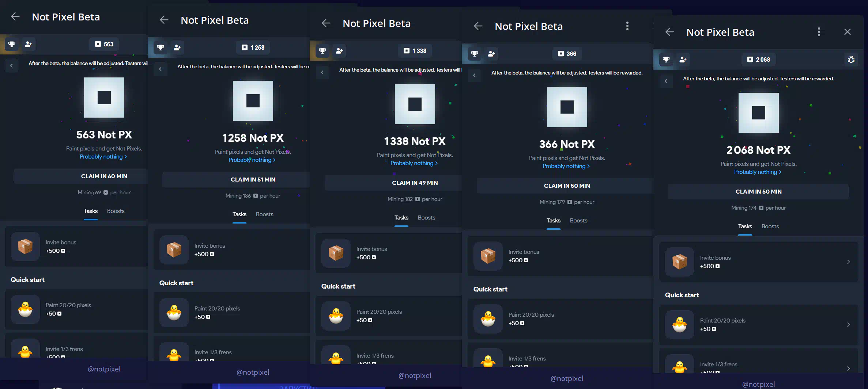Image resolution: width=868 pixels, height=389 pixels.
Task: Click the invite-friend icon in the 366 window
Action: pos(491,54)
